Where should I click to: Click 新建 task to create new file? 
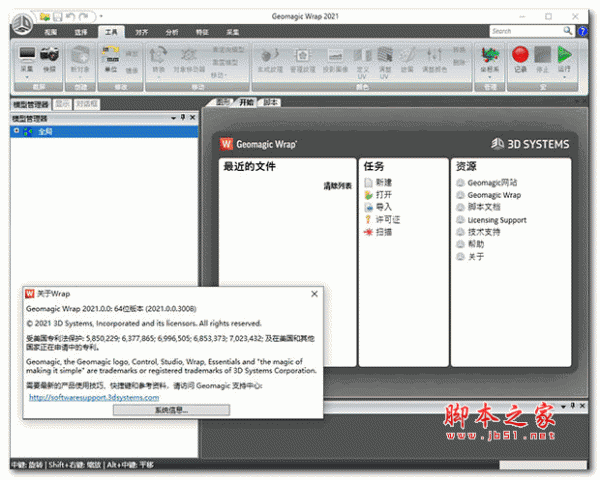click(384, 183)
